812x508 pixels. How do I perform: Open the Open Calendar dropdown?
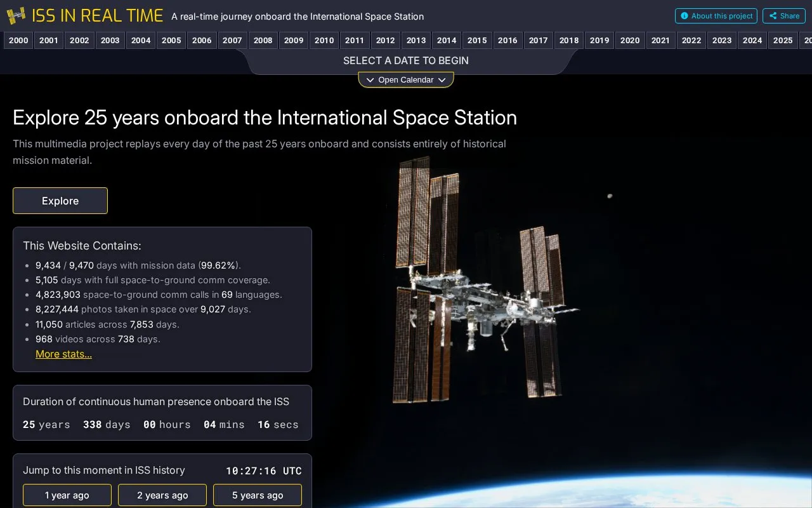tap(406, 80)
